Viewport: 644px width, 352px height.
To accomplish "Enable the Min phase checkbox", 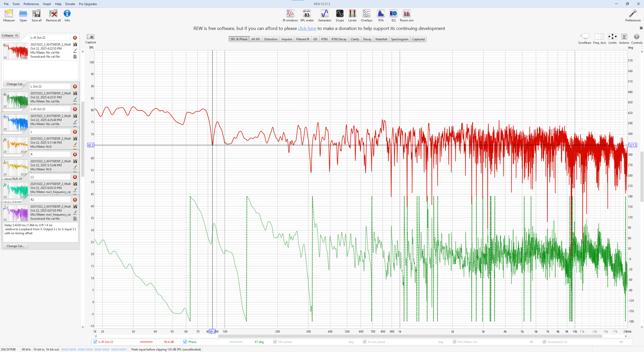I will 275,342.
